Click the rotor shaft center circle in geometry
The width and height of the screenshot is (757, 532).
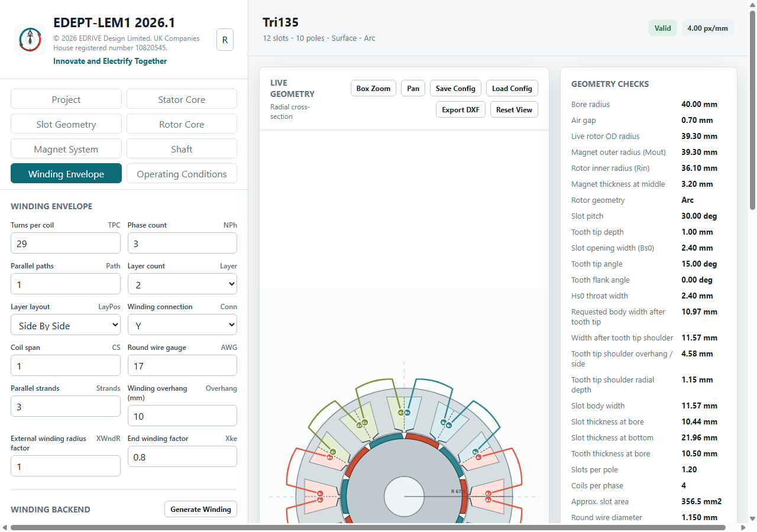[x=404, y=497]
